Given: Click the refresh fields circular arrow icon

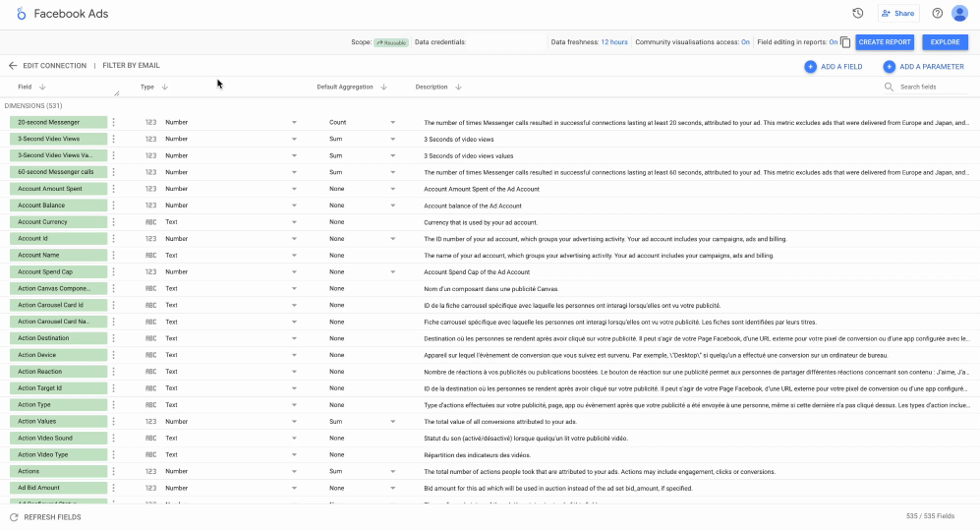Looking at the screenshot, I should (14, 517).
